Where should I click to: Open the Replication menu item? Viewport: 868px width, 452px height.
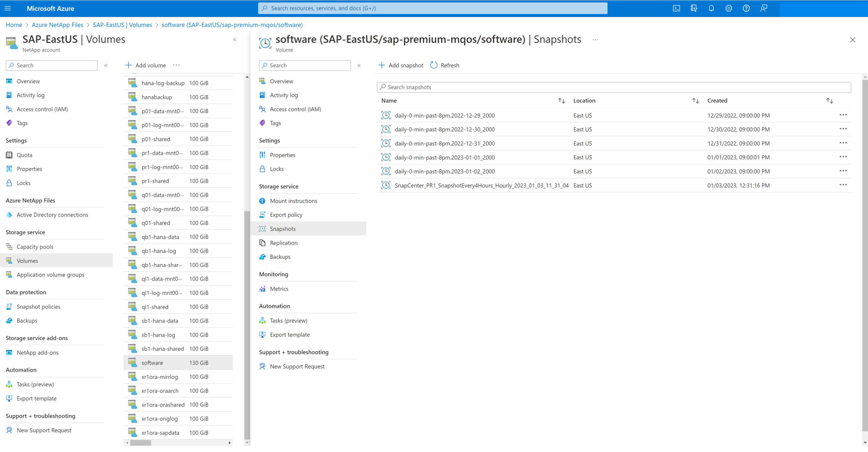(283, 243)
